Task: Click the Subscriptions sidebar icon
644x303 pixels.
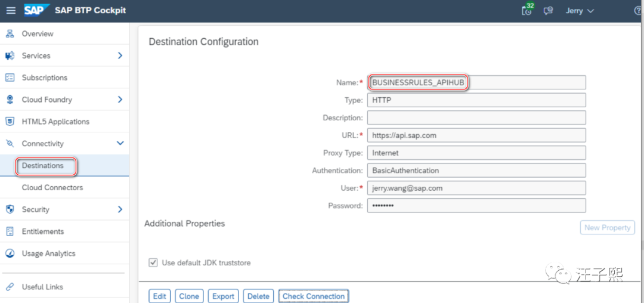Action: click(10, 78)
